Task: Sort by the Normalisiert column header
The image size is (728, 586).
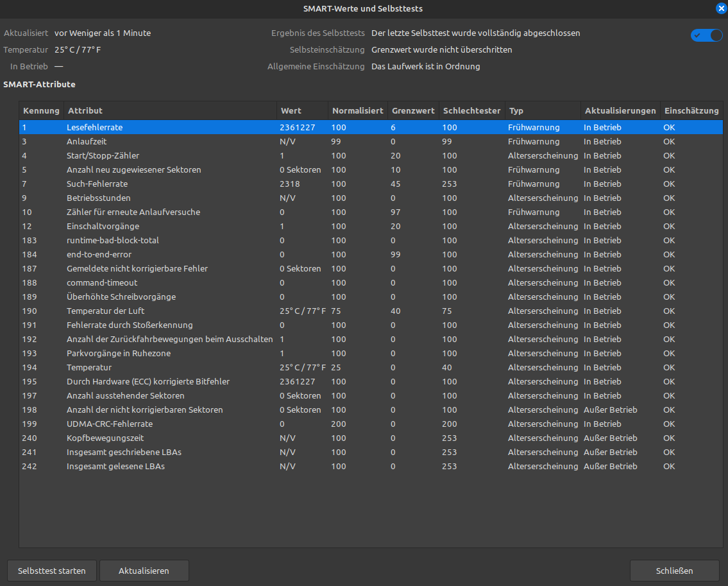Action: pos(357,110)
